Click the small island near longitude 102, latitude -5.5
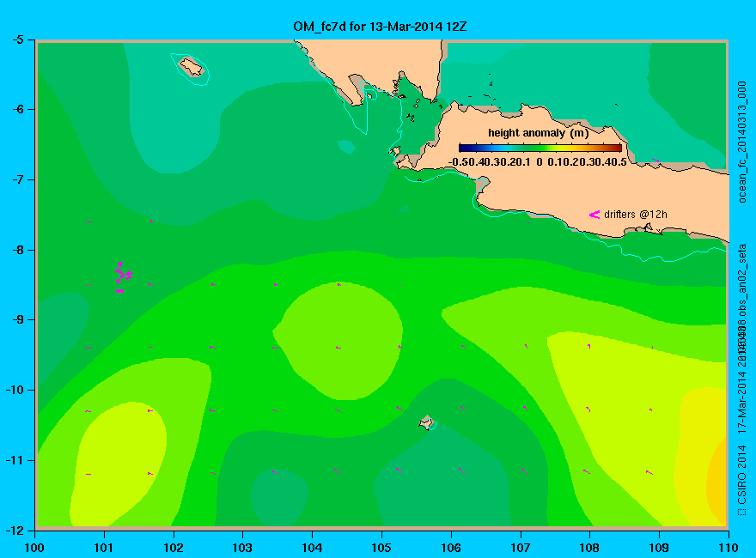Screen dimensions: 756x558 [192, 67]
